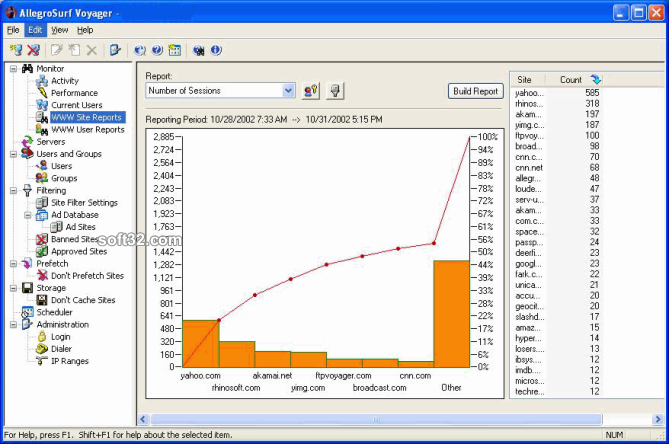
Task: Open the Report type dropdown
Action: click(288, 90)
